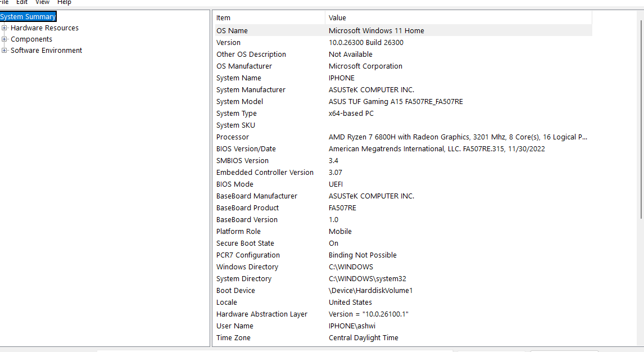Select the Embedded Controller Version row
Viewport: 644px width, 352px height.
pos(403,173)
